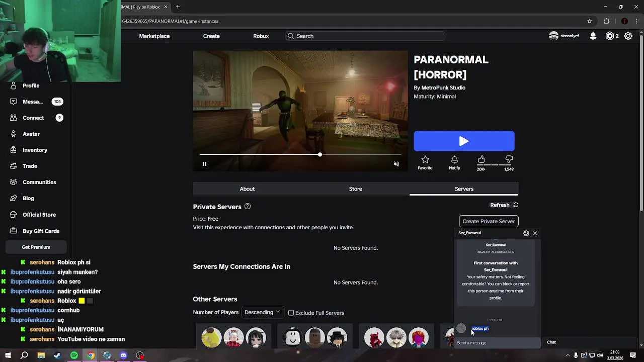The image size is (644, 362).
Task: Switch to the Store tab
Action: click(x=356, y=189)
